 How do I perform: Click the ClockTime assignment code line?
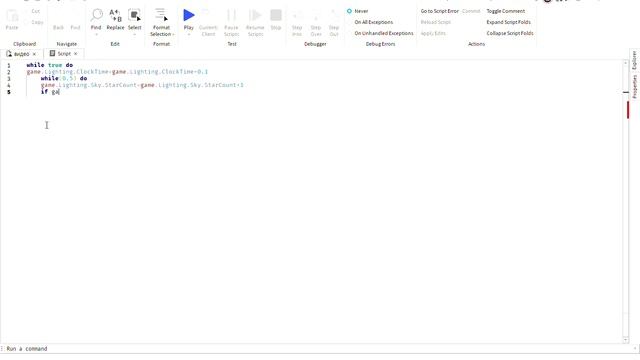(117, 72)
